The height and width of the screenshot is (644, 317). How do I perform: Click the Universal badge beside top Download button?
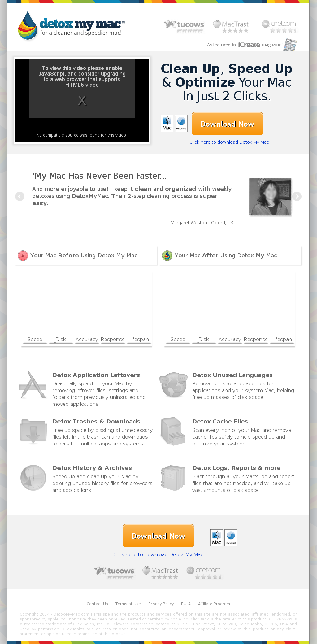pos(181,123)
